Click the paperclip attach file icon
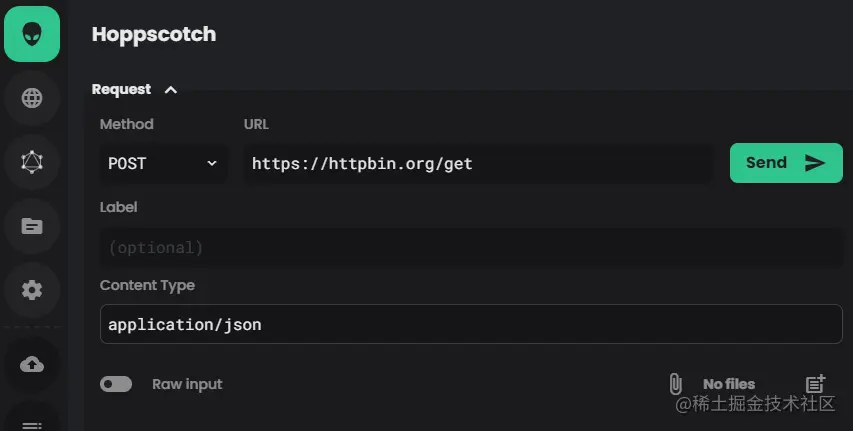The width and height of the screenshot is (853, 431). (675, 384)
